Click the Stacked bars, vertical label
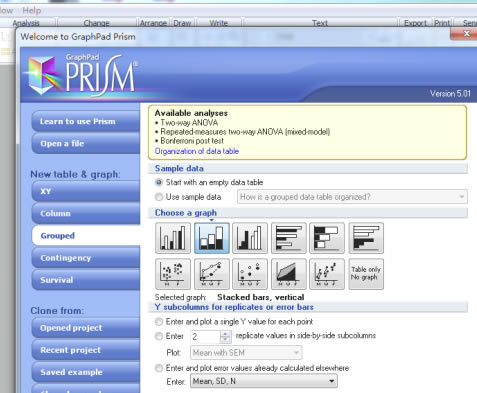Image resolution: width=477 pixels, height=393 pixels. click(x=261, y=297)
